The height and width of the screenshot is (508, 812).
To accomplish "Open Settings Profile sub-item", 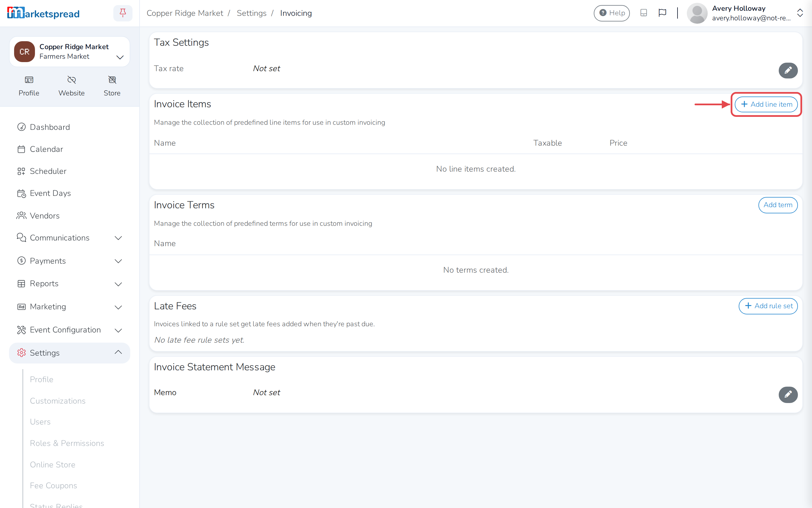I will click(x=42, y=379).
